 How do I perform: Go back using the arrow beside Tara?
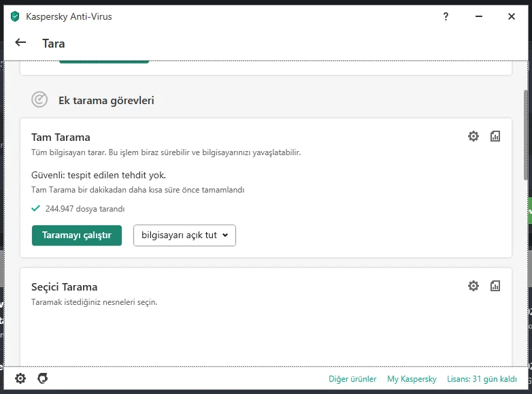pos(20,42)
